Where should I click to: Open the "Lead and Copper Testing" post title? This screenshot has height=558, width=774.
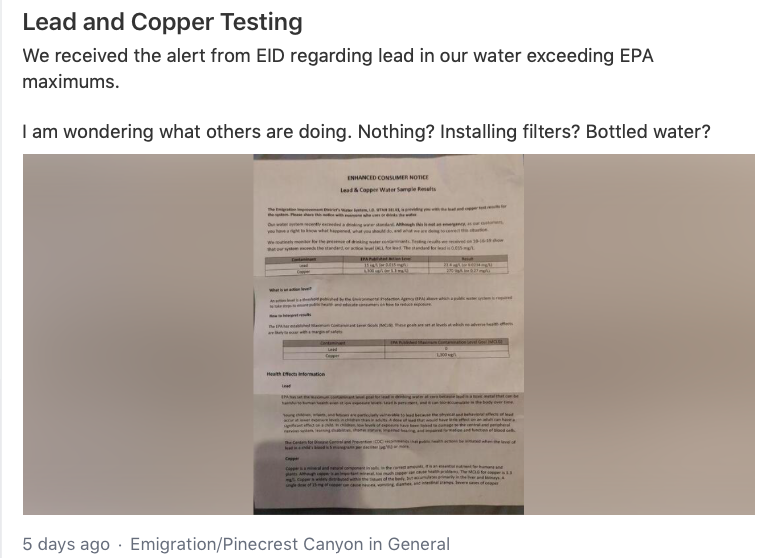pos(162,22)
